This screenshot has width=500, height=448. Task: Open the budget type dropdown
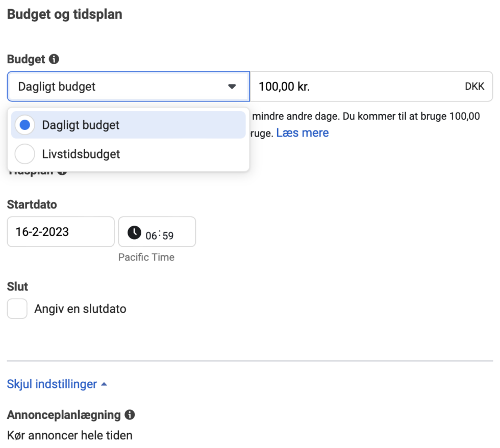pos(128,86)
